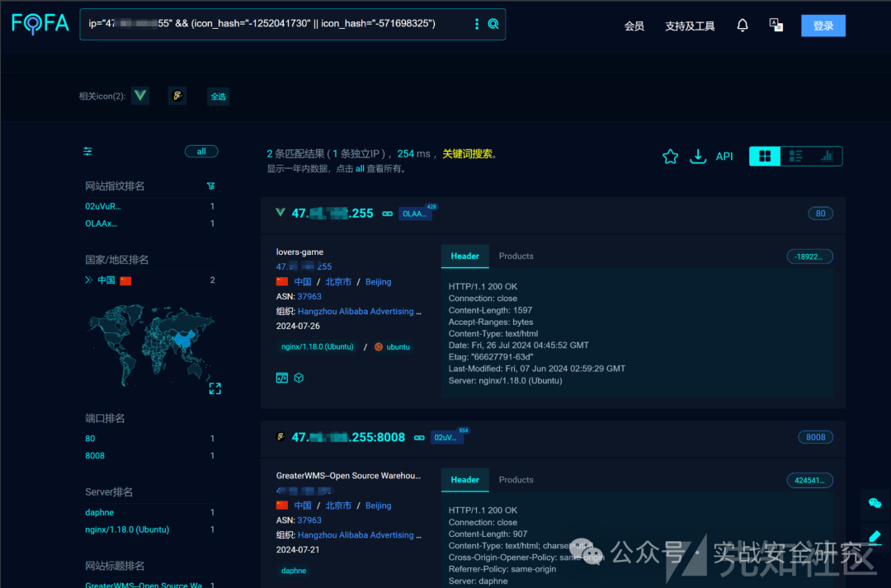The width and height of the screenshot is (891, 588).
Task: Click the ubuntu product tag
Action: tap(393, 346)
